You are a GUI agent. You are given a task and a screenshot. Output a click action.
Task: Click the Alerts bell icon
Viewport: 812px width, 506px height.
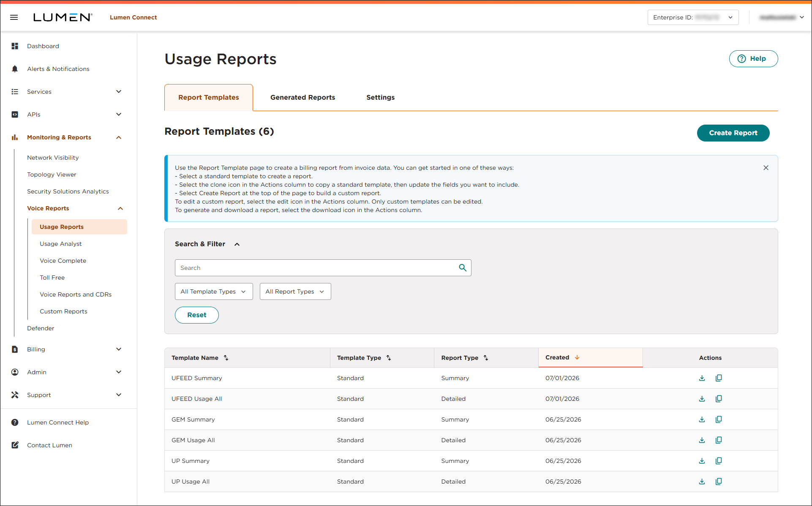tap(15, 69)
